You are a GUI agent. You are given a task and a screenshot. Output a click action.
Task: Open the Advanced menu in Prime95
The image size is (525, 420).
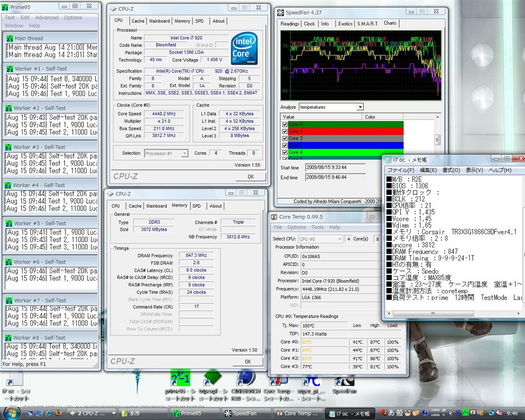point(47,17)
